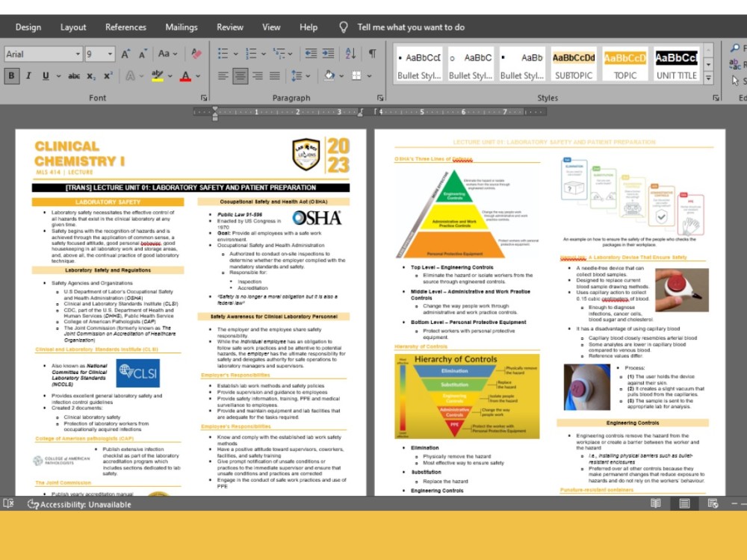
Task: Open the Layout tab
Action: tap(73, 27)
